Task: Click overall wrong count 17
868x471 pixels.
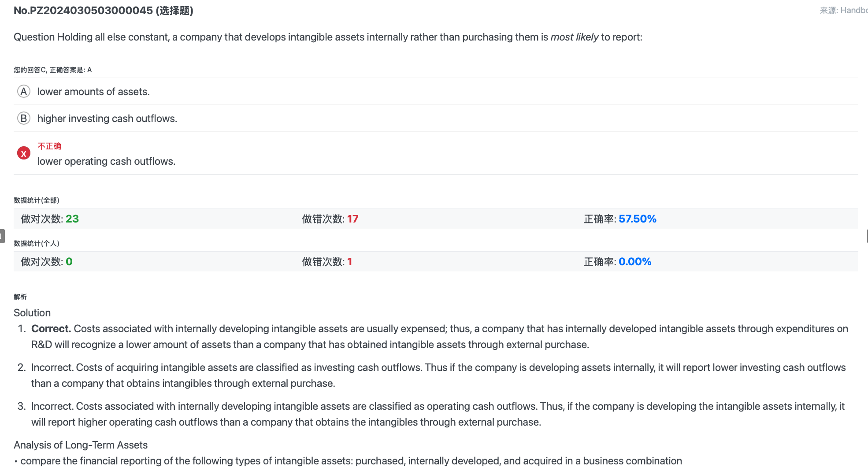Action: (352, 219)
